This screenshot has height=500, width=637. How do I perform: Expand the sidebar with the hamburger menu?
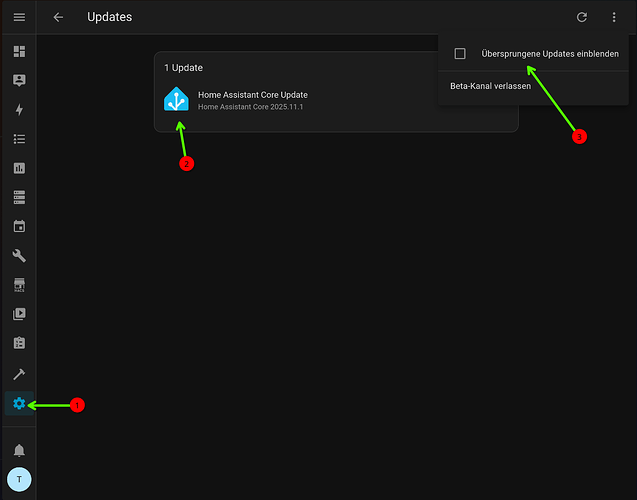tap(19, 17)
